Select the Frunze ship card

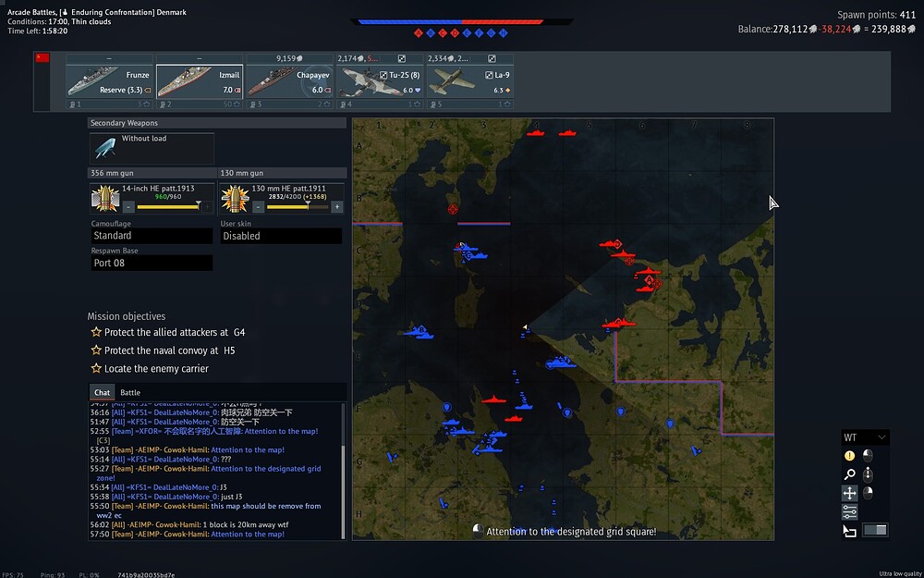(109, 80)
